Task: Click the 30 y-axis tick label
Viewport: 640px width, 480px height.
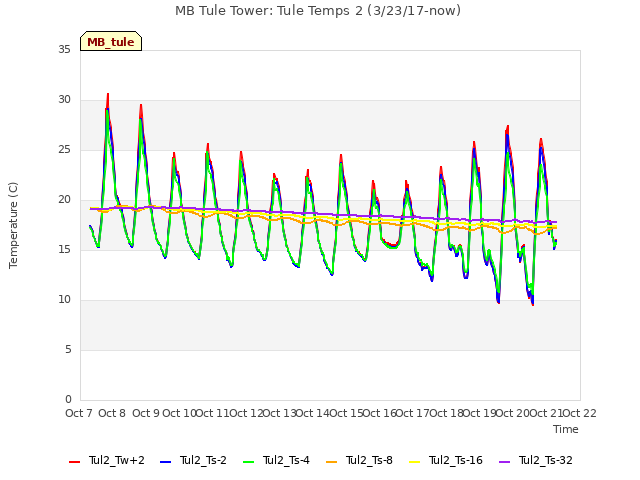Action: tap(64, 100)
